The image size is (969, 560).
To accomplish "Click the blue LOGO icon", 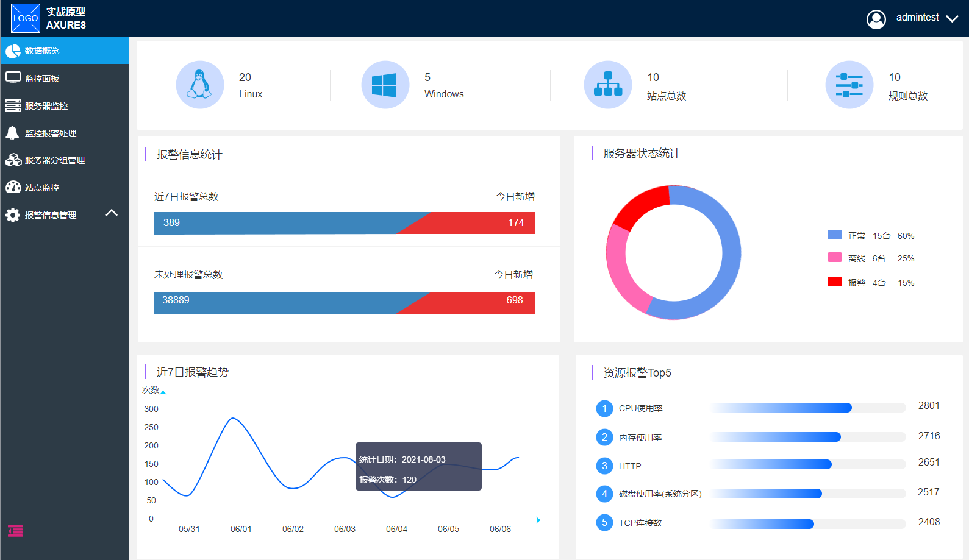I will coord(26,18).
